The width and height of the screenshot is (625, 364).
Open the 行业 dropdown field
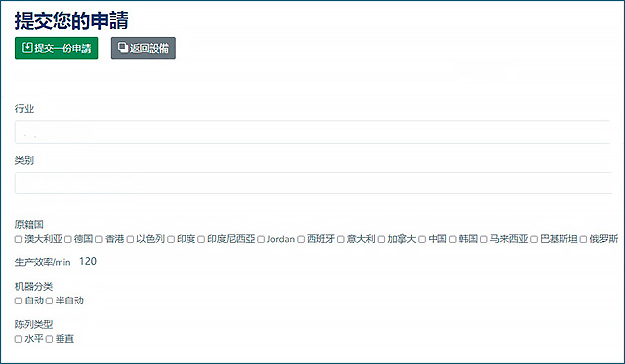[312, 132]
